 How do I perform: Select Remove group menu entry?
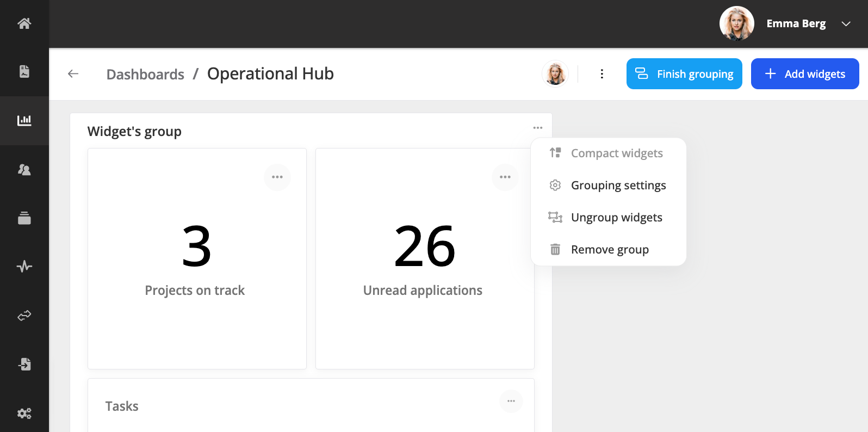[609, 250]
